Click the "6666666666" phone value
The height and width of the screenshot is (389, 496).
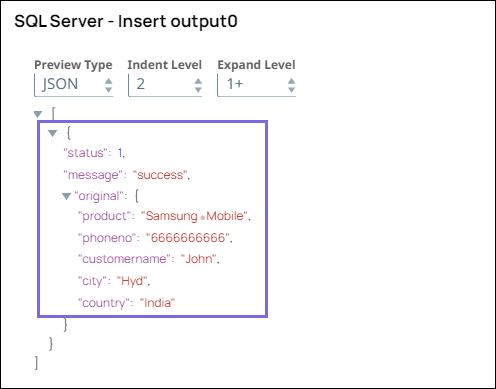[188, 238]
